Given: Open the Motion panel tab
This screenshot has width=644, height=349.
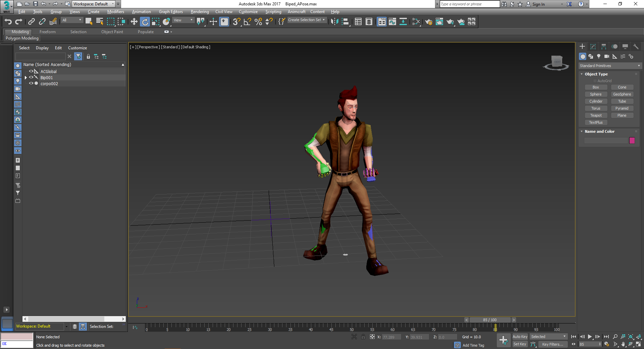Looking at the screenshot, I should (x=614, y=47).
